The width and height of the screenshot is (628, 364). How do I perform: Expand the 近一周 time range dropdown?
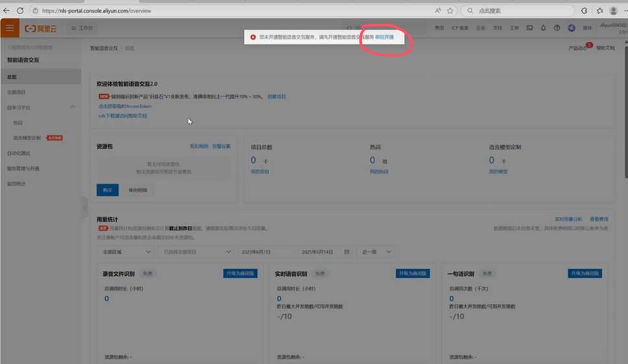[x=378, y=251]
